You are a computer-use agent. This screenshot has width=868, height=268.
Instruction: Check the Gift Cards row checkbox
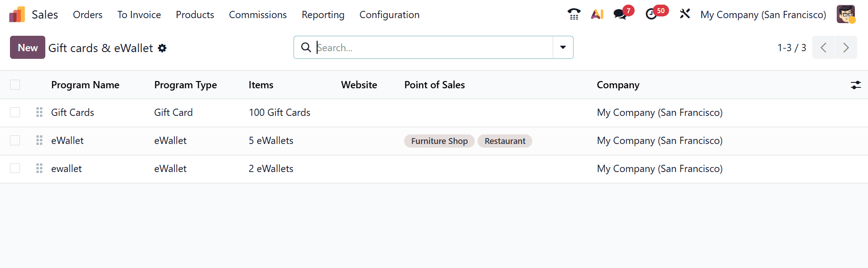pos(15,112)
